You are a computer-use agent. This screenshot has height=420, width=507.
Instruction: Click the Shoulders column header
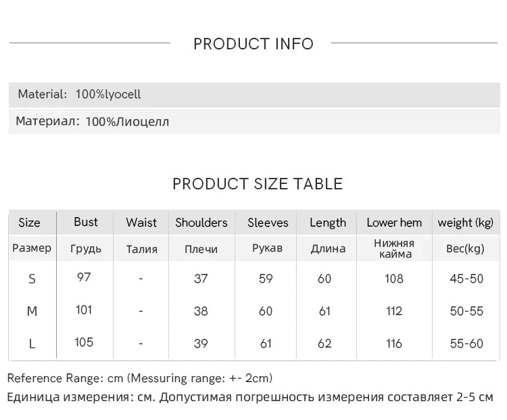click(201, 223)
